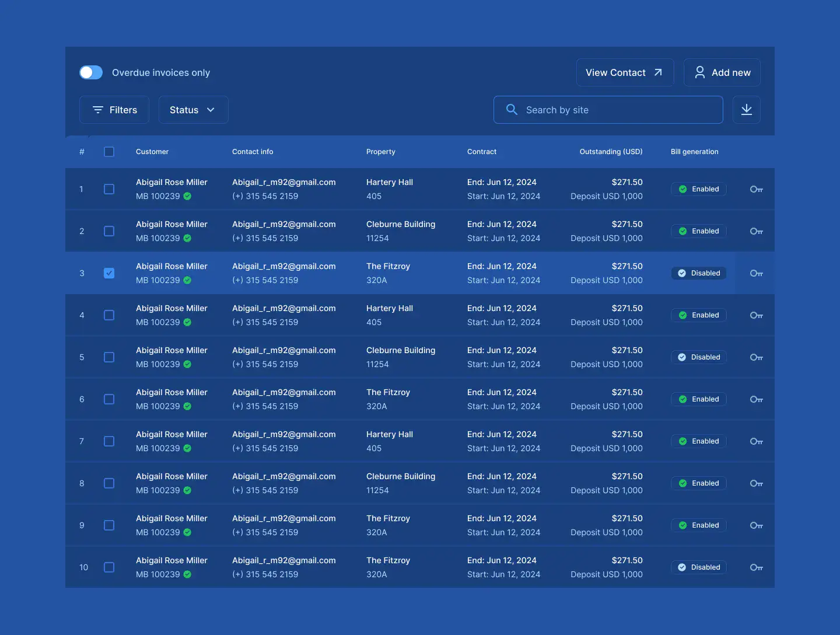Click Abigail Rose Miller name in row 9

(x=171, y=518)
